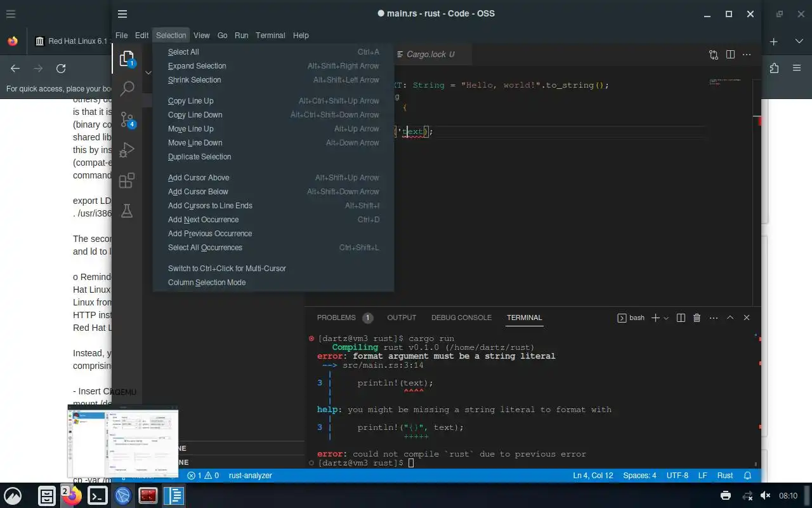
Task: Open the terminal emulator in the taskbar
Action: [x=97, y=496]
